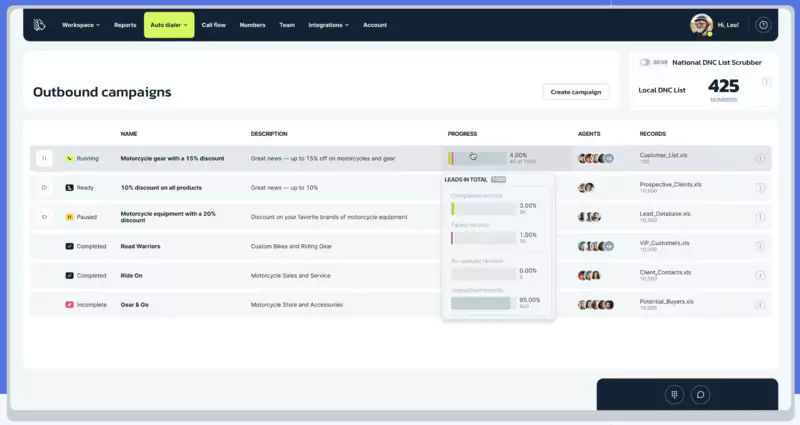Open info for Potential_Buyers.xls row
The image size is (800, 425).
point(760,305)
